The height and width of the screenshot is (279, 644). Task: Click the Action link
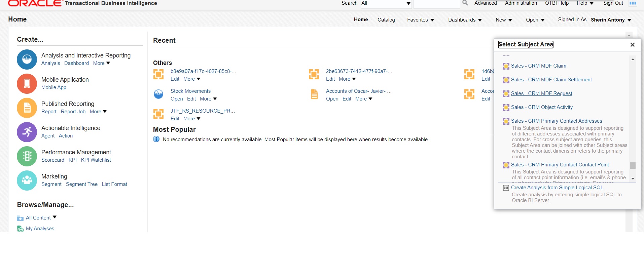point(66,136)
